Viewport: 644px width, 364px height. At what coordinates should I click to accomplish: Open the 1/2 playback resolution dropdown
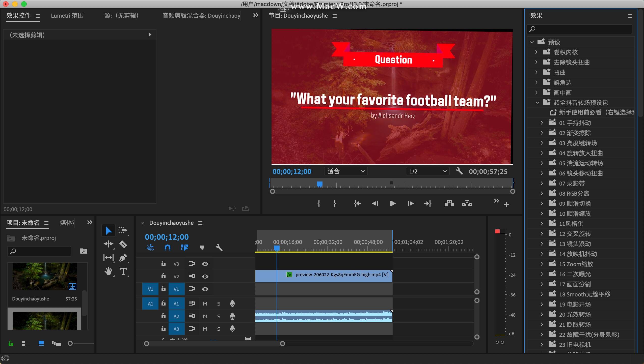tap(427, 171)
